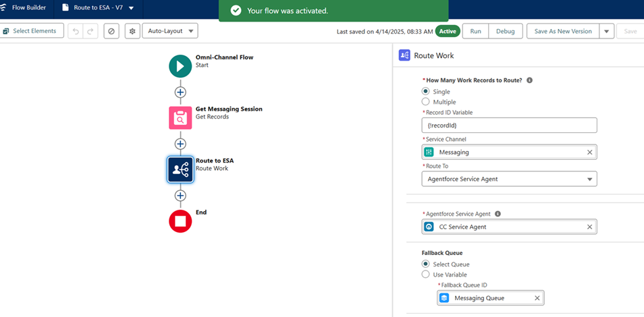Screen dimensions: 644x317
Task: Click the CC Service Agent icon
Action: (429, 227)
